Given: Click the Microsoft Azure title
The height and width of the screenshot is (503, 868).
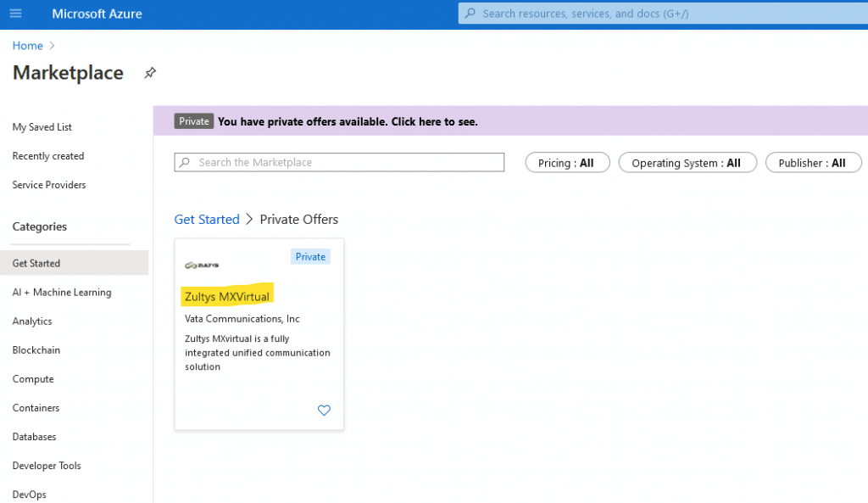Looking at the screenshot, I should point(97,14).
